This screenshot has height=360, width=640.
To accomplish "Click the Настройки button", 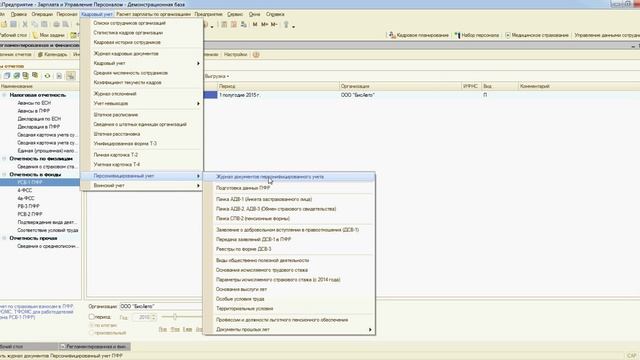I will (236, 55).
